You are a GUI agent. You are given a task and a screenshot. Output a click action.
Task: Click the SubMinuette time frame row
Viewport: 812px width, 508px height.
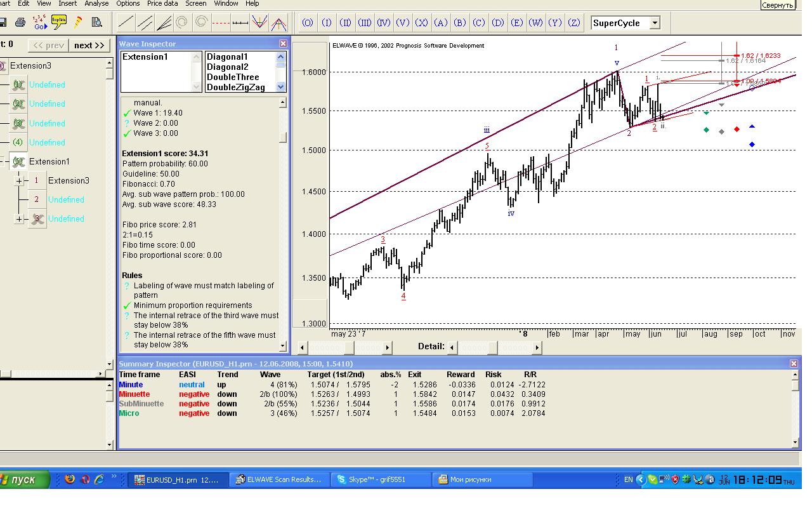(333, 403)
